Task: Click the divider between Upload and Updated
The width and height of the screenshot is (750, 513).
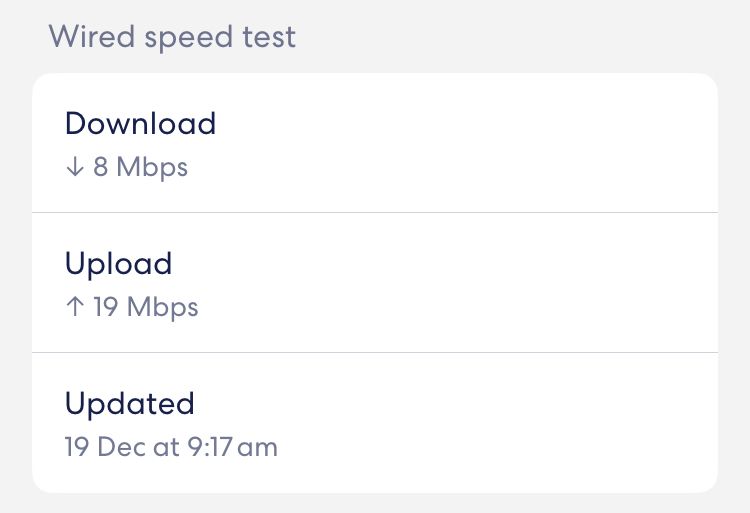Action: [x=375, y=352]
